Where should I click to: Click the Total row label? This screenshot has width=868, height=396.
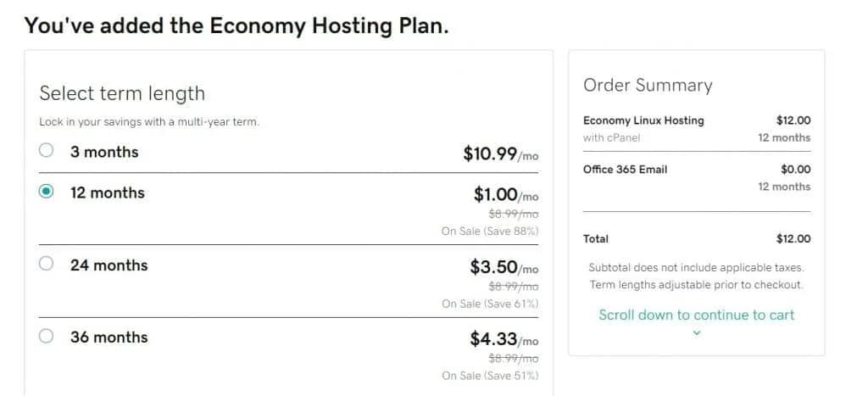point(596,239)
